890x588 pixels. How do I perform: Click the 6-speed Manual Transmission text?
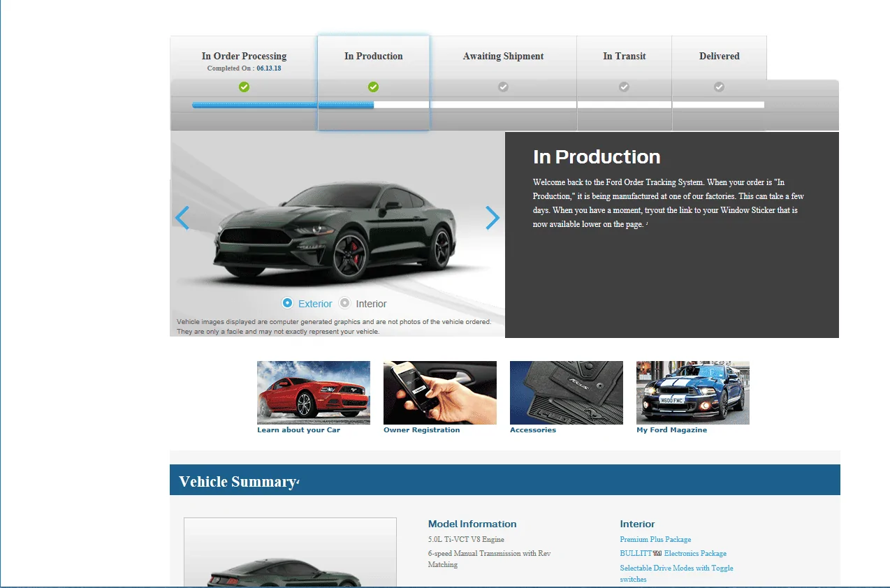pos(489,559)
